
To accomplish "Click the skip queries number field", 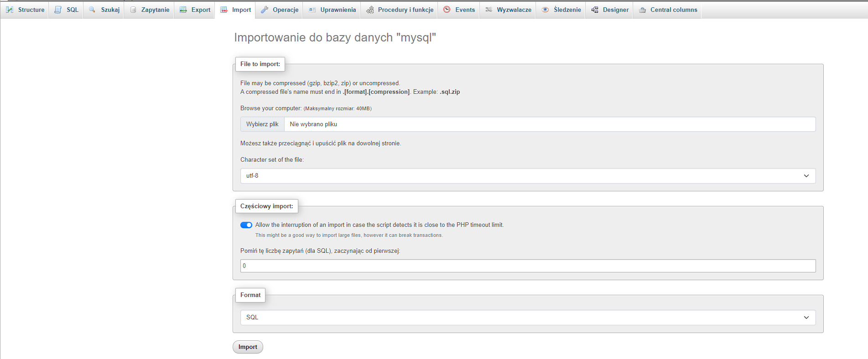I will (528, 266).
